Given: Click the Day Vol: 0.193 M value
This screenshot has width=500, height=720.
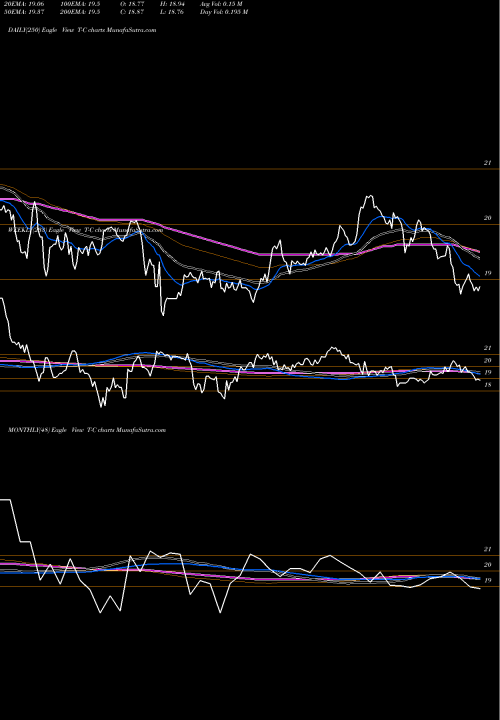Looking at the screenshot, I should coord(224,12).
